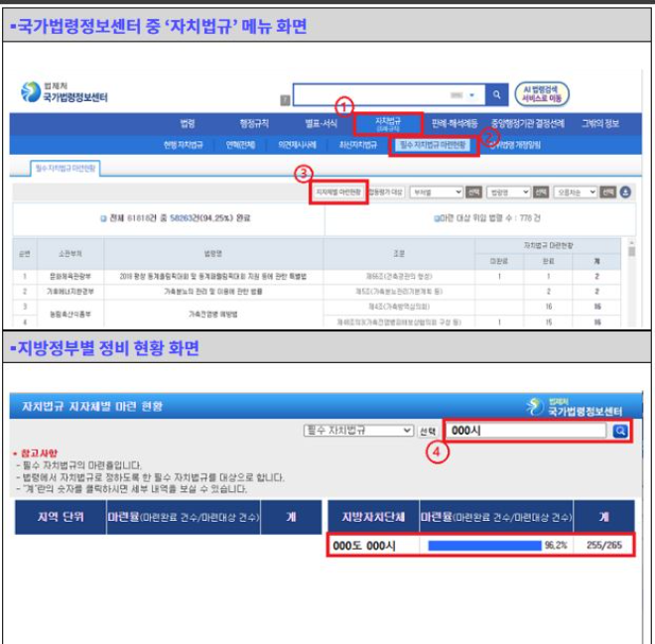Viewport: 655px width, 644px height.
Task: Open the 중앙행정기관 결정선례 menu
Action: (528, 124)
